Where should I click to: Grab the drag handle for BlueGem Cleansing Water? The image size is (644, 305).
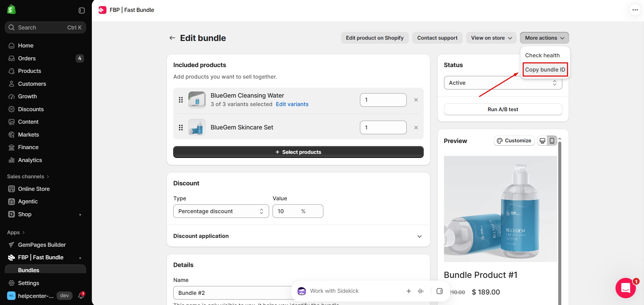click(181, 100)
